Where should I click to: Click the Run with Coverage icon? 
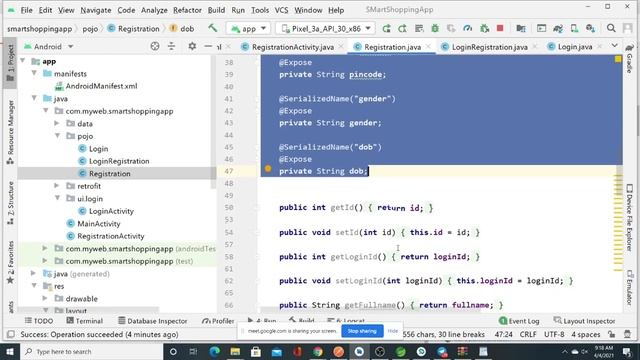451,28
